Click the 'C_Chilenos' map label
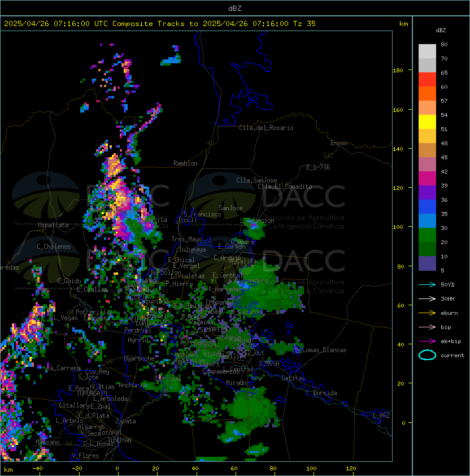Screen dimensions: 470x476 pos(54,246)
